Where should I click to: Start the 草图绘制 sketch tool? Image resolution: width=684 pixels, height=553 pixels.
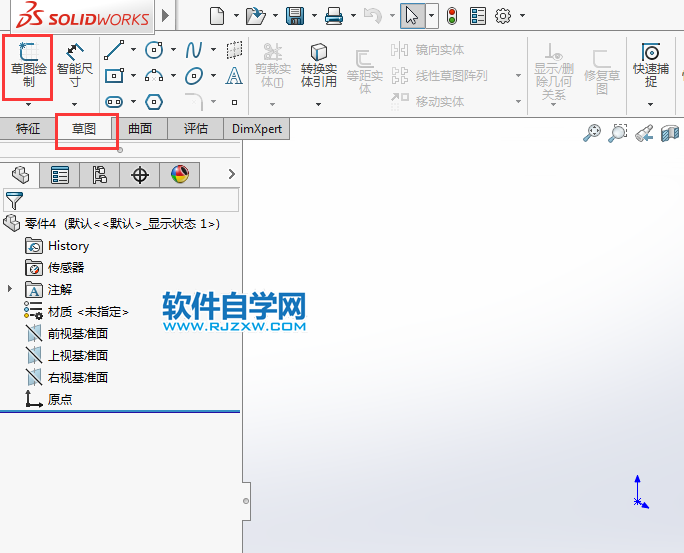coord(28,65)
